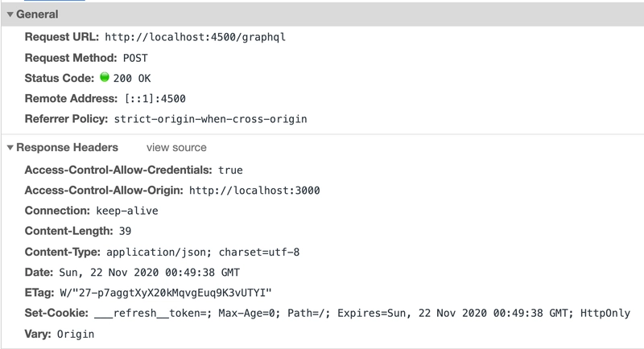Collapse the Response Headers triangle
The width and height of the screenshot is (644, 349).
10,148
